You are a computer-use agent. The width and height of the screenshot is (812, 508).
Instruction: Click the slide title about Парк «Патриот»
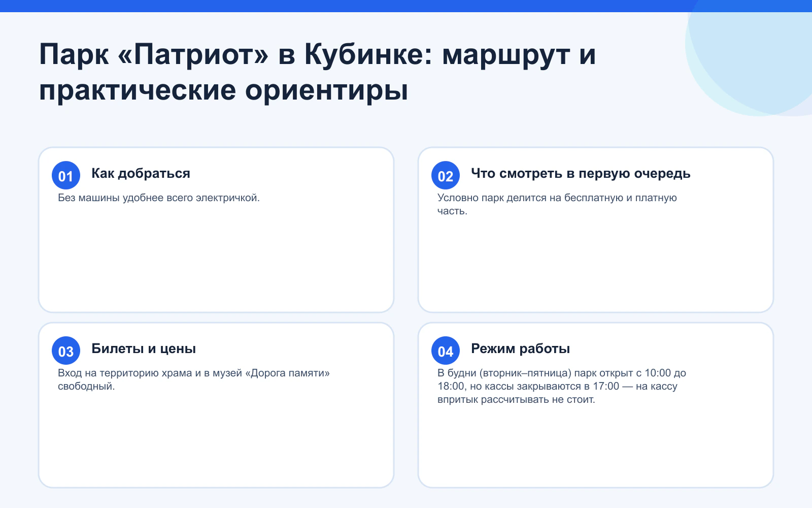click(318, 72)
